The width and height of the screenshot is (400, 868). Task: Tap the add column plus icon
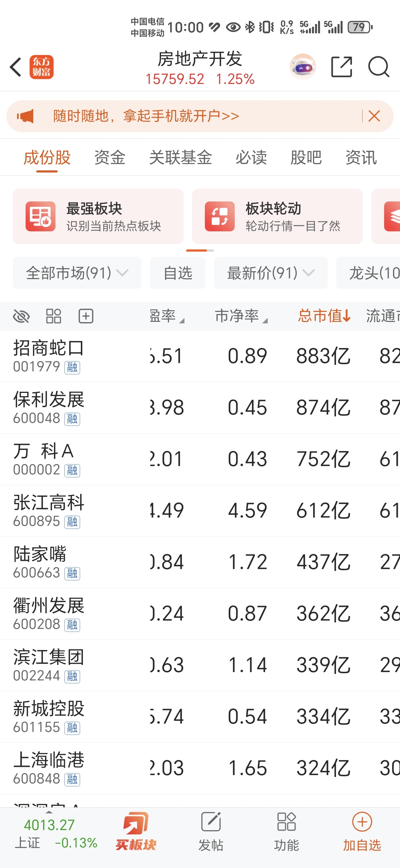(x=86, y=316)
